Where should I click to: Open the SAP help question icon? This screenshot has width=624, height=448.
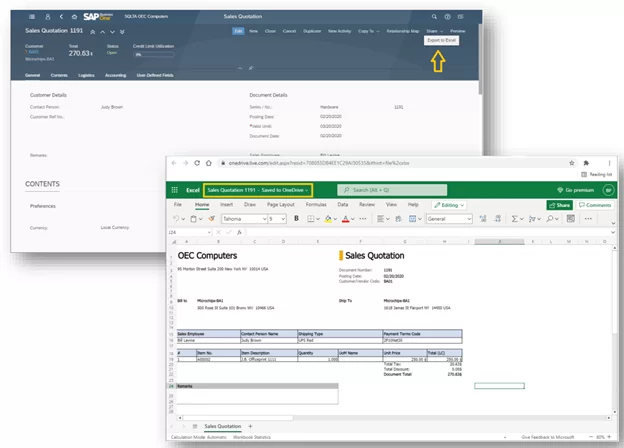pyautogui.click(x=448, y=17)
